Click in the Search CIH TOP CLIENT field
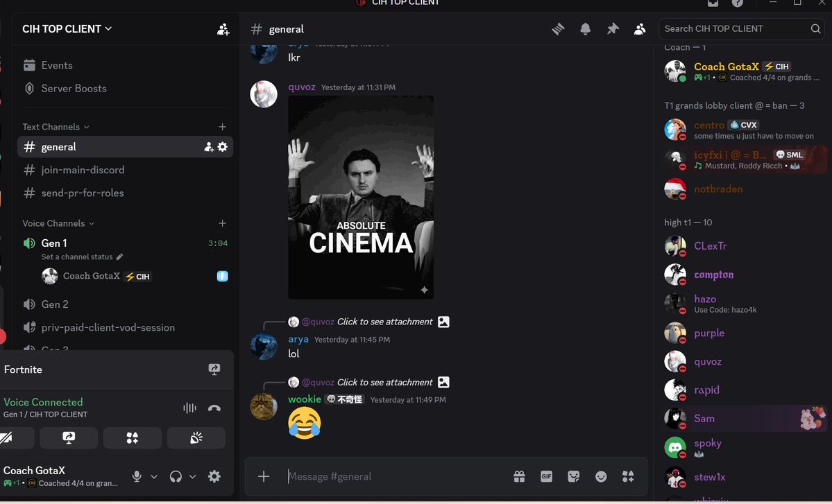The image size is (832, 504). pyautogui.click(x=742, y=28)
